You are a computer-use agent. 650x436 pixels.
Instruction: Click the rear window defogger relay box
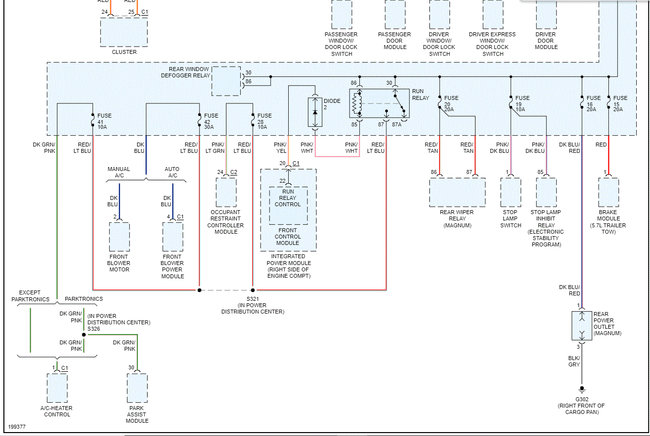[x=226, y=81]
